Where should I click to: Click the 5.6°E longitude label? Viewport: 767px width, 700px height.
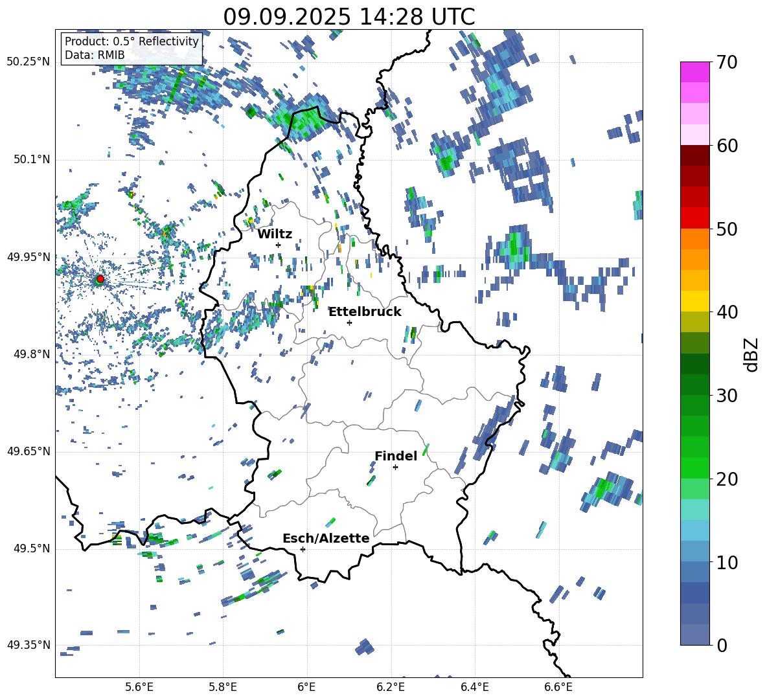(x=139, y=687)
